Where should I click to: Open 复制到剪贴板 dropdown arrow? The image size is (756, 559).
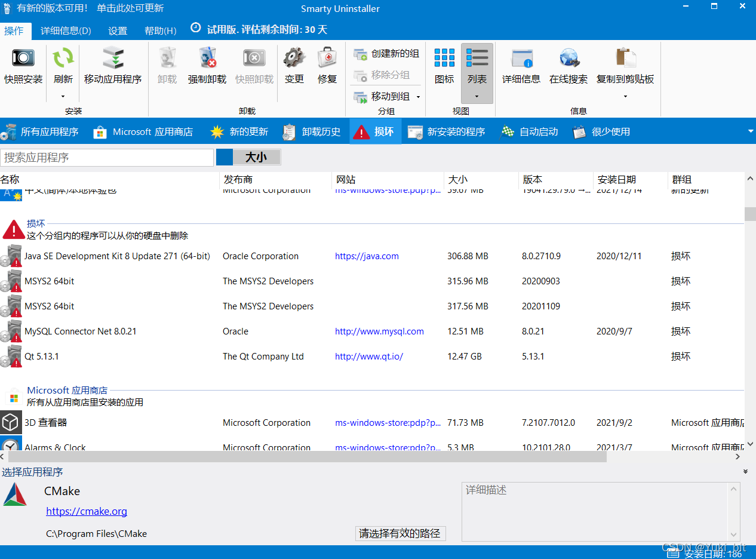(625, 96)
